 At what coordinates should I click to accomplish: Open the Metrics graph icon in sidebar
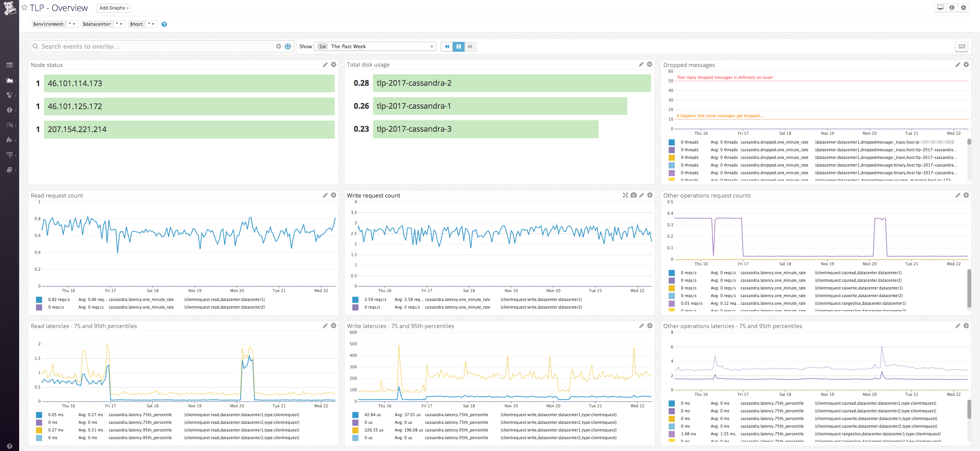[x=10, y=80]
